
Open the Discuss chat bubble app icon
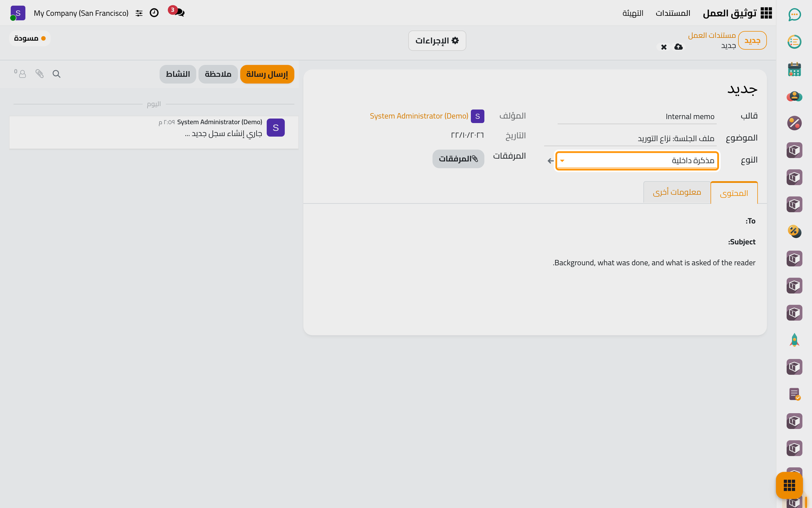click(794, 15)
